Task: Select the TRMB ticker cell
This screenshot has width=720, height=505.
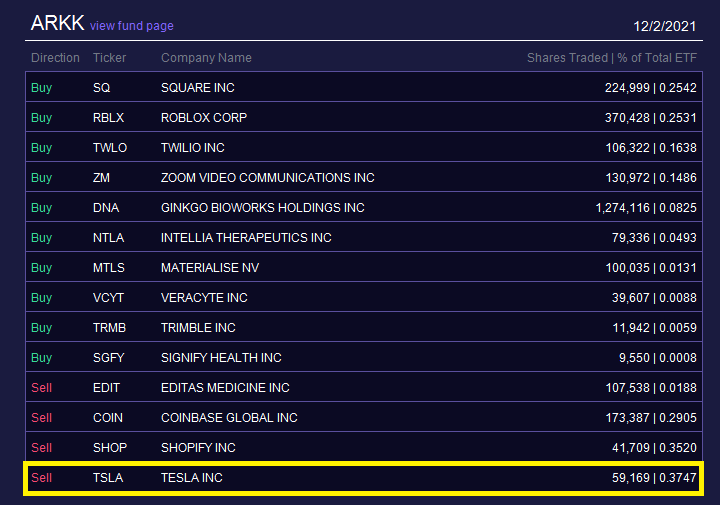Action: click(x=109, y=328)
